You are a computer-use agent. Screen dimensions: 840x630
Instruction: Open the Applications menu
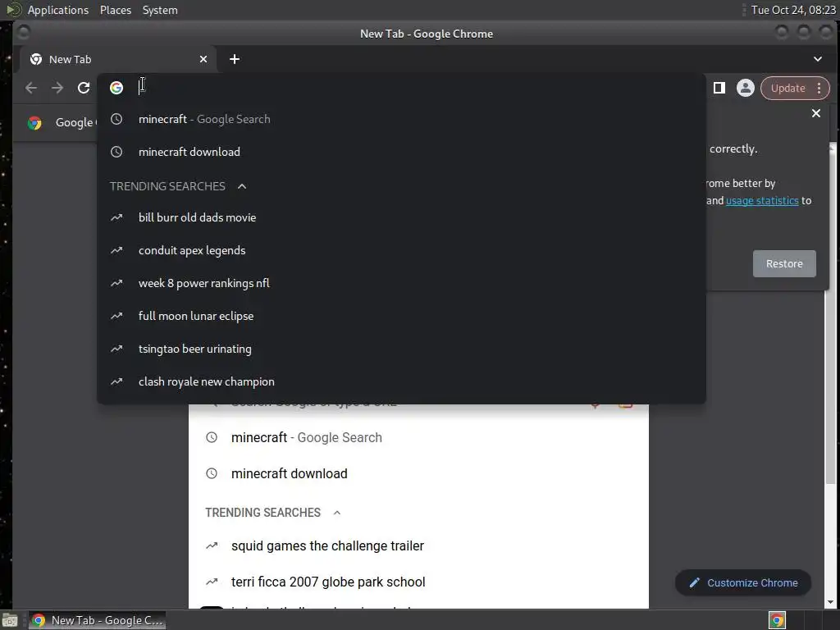(x=58, y=10)
